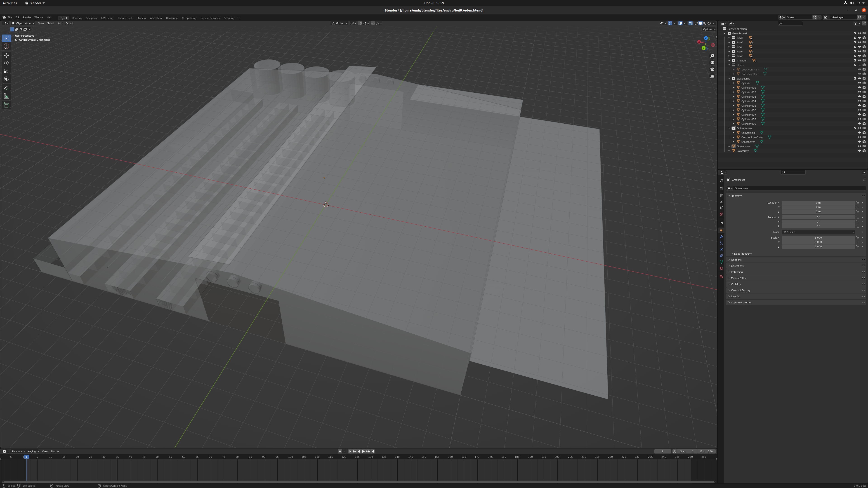The height and width of the screenshot is (488, 868).
Task: Click the Marker menu in timeline
Action: (55, 451)
